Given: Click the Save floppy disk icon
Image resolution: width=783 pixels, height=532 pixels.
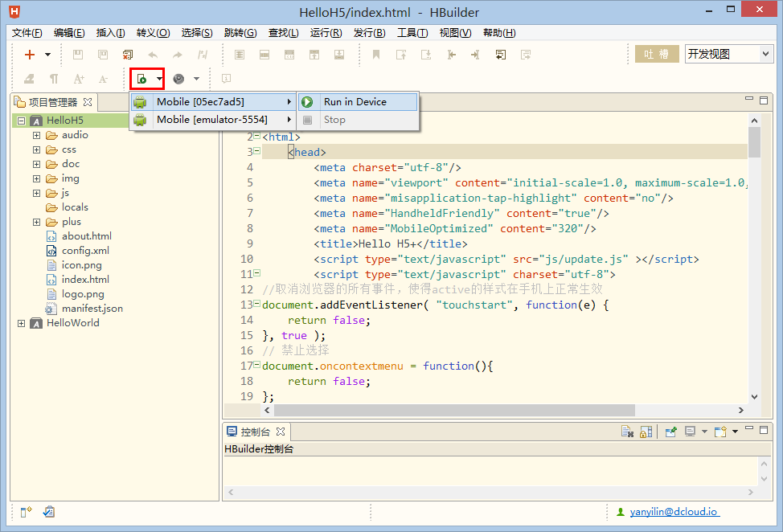Looking at the screenshot, I should coord(78,55).
